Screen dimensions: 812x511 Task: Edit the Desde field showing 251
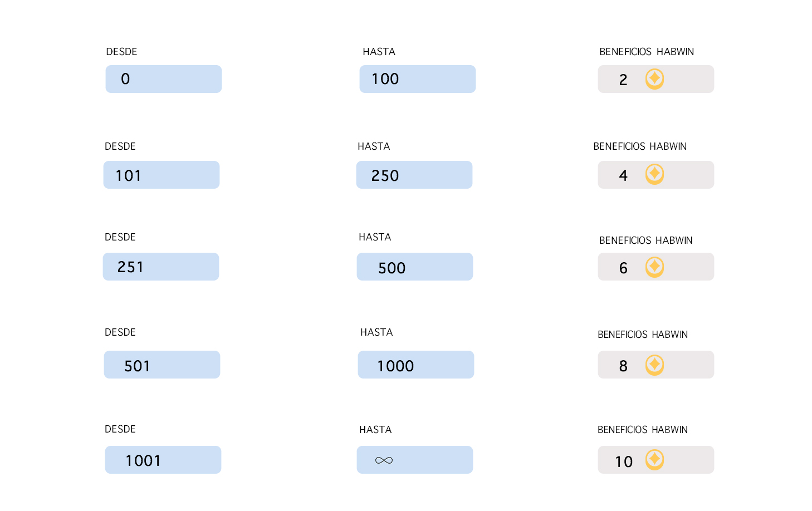pos(161,267)
